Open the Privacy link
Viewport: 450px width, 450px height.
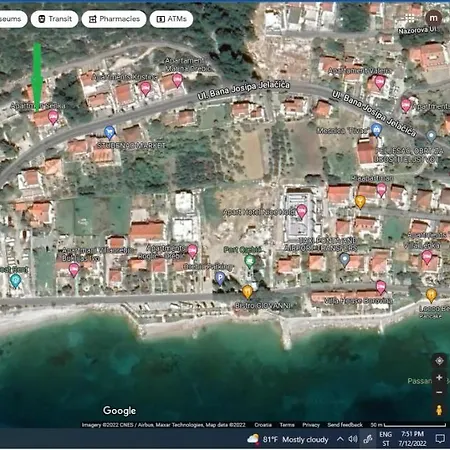[311, 425]
